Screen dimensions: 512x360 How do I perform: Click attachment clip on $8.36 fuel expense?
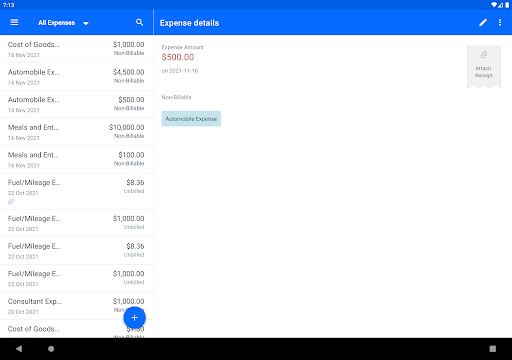tap(11, 202)
